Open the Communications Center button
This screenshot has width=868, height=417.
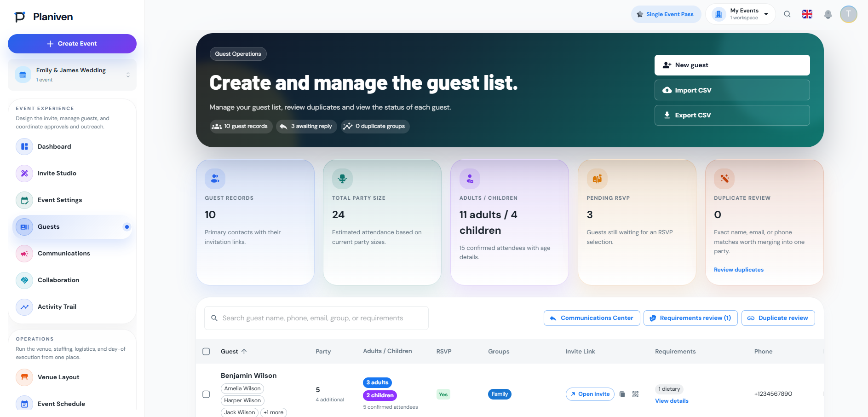592,318
